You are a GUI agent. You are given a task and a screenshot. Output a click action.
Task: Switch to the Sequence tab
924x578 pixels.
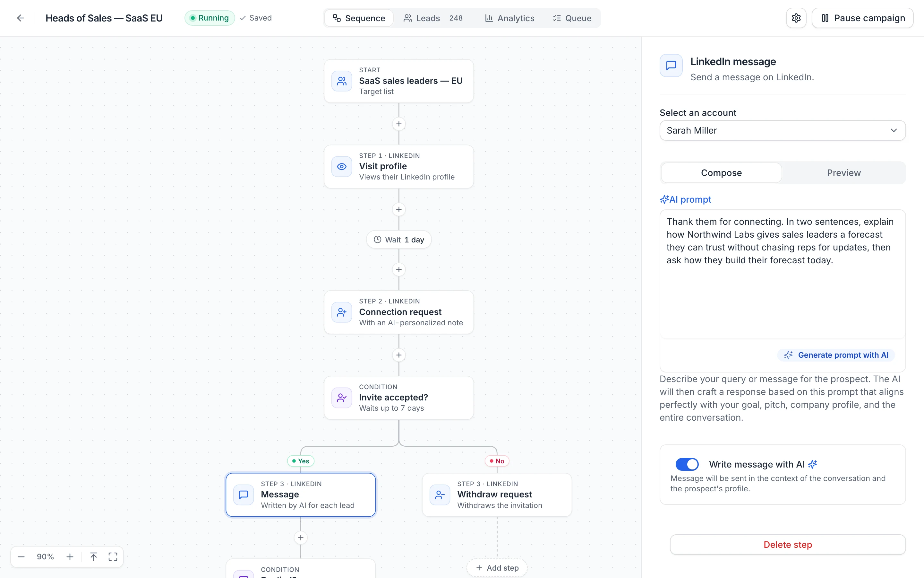(358, 18)
